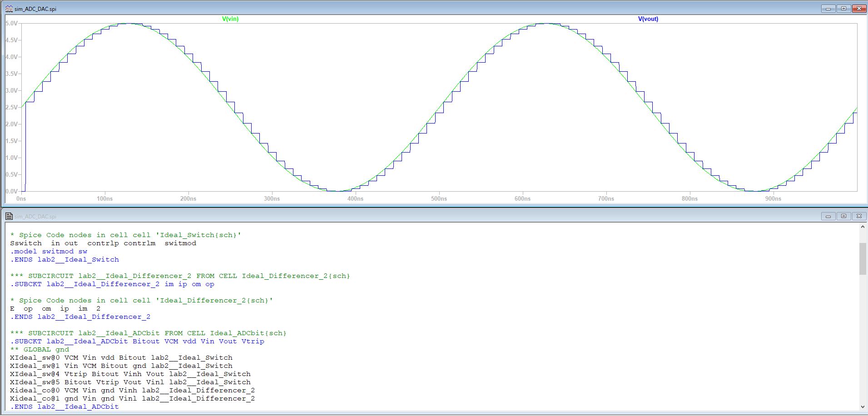Click the 500ns label on time axis
This screenshot has width=868, height=416.
tap(439, 198)
